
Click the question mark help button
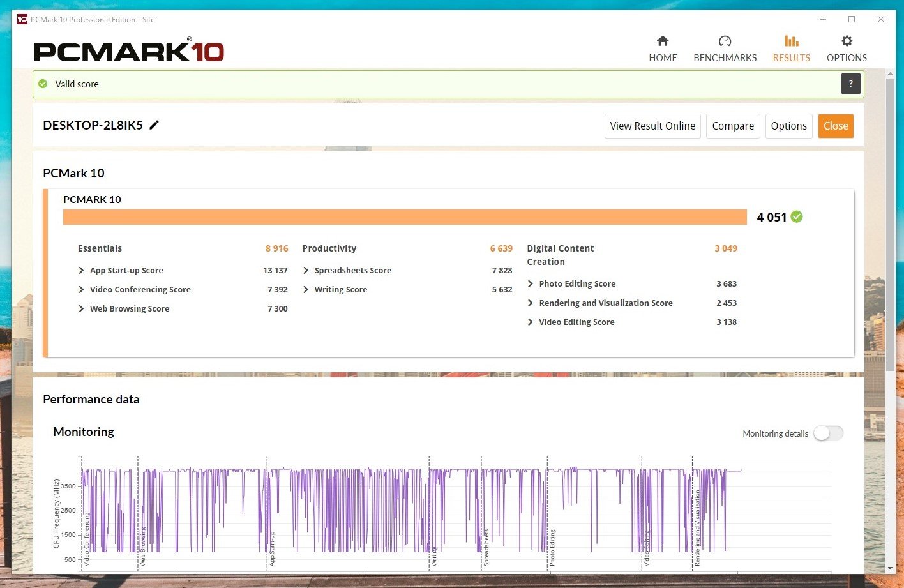click(851, 84)
